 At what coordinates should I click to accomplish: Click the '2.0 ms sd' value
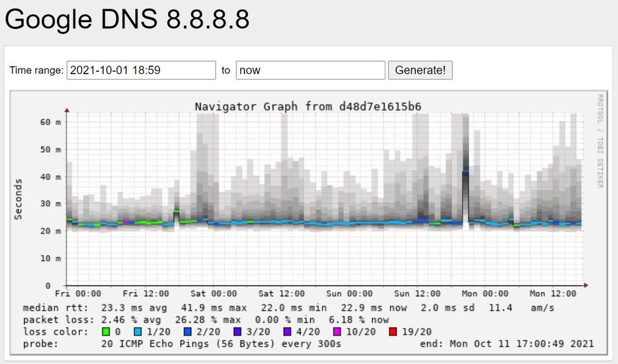coord(447,308)
